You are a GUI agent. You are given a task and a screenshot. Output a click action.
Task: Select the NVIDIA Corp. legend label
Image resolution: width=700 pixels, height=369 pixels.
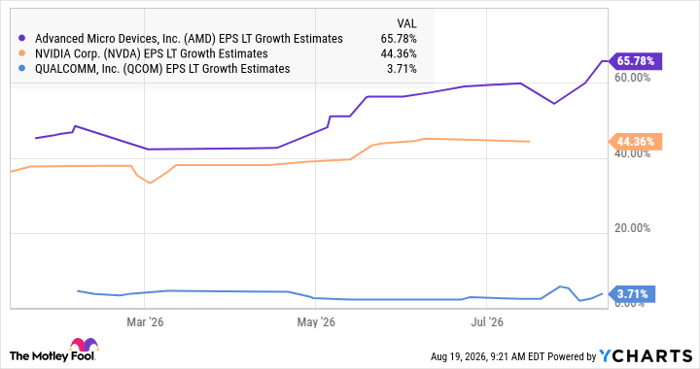[151, 54]
